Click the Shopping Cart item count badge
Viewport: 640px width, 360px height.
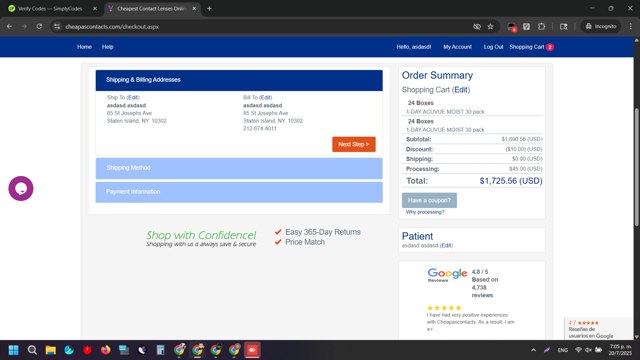550,47
